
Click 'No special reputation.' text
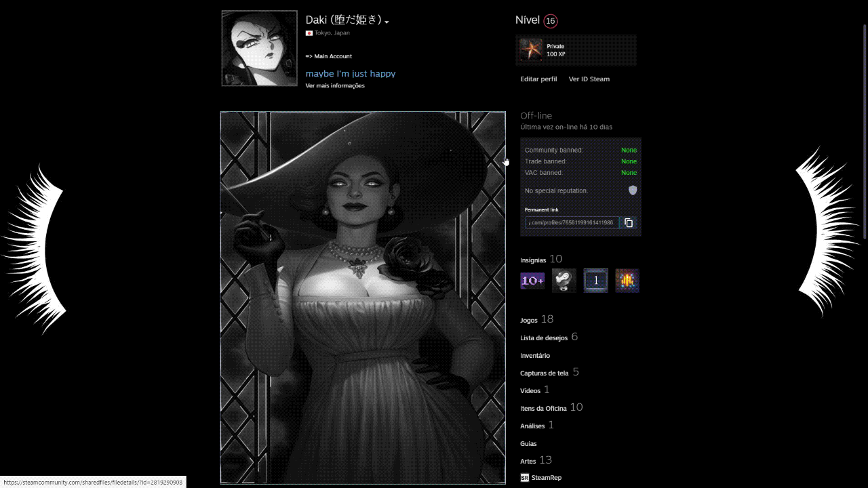point(556,191)
